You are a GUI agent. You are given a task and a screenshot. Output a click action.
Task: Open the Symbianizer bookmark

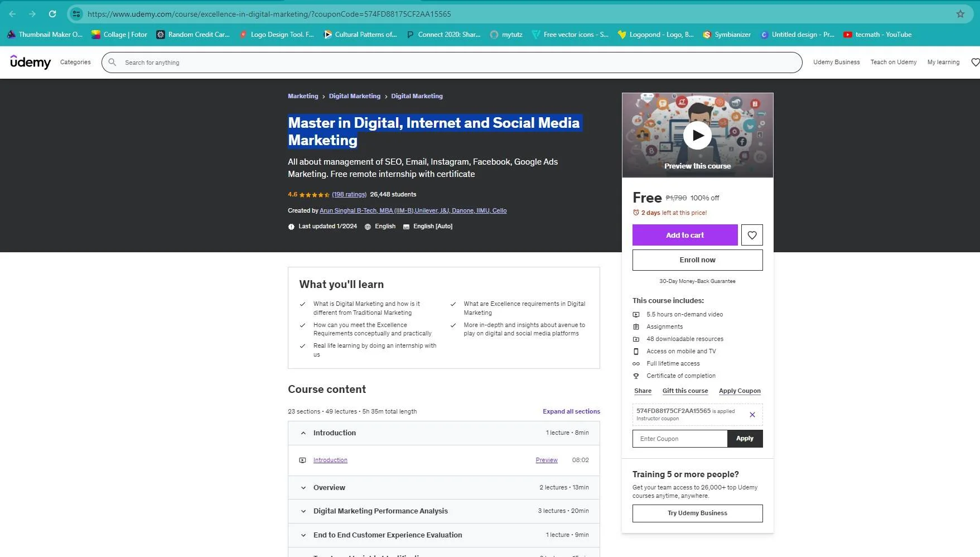click(x=727, y=35)
